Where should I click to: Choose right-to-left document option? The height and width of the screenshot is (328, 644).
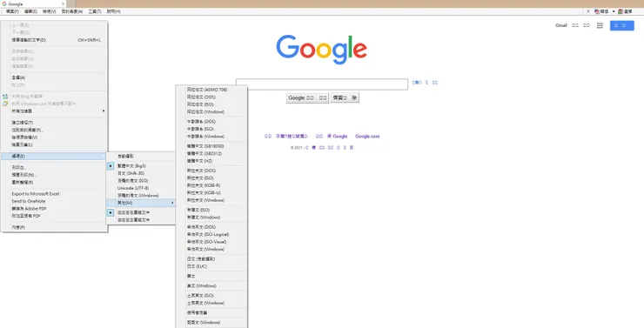[x=141, y=220]
